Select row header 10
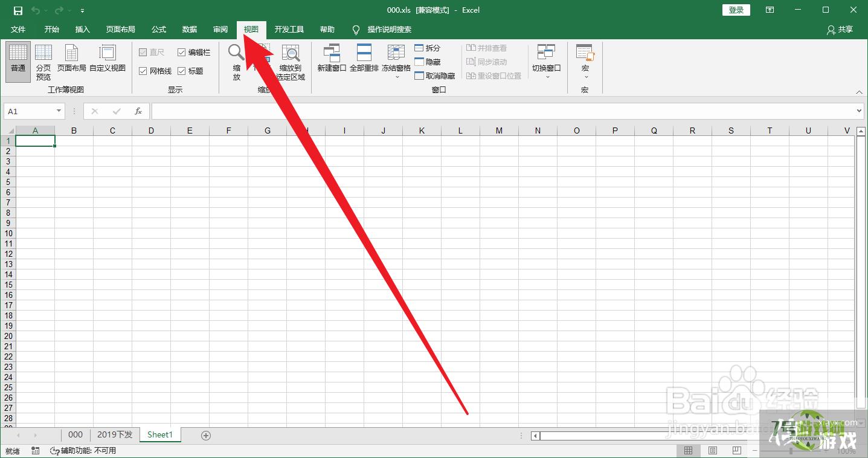This screenshot has height=458, width=868. pos(8,233)
